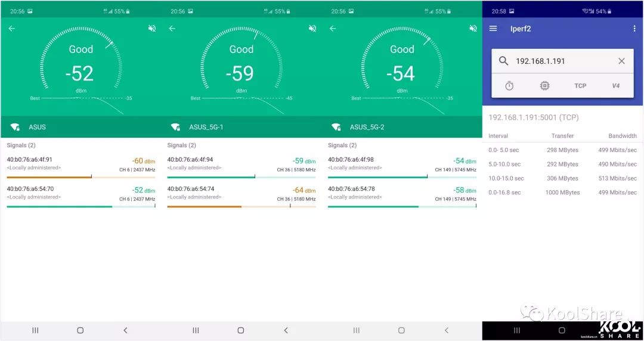Click CH 36 | 5180 MHz under -59 dBm
This screenshot has width=644, height=341.
pyautogui.click(x=296, y=170)
